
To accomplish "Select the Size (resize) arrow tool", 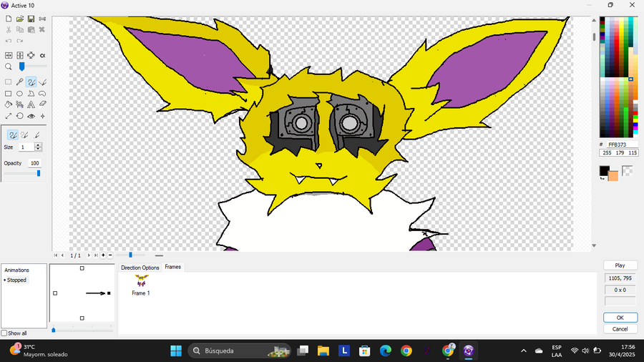I will [x=8, y=116].
